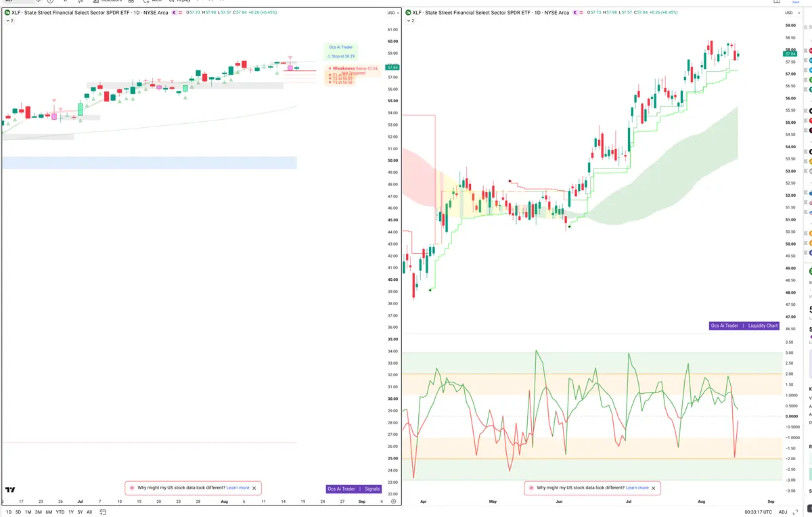Select the 1M date range
The image size is (812, 517).
coord(28,512)
